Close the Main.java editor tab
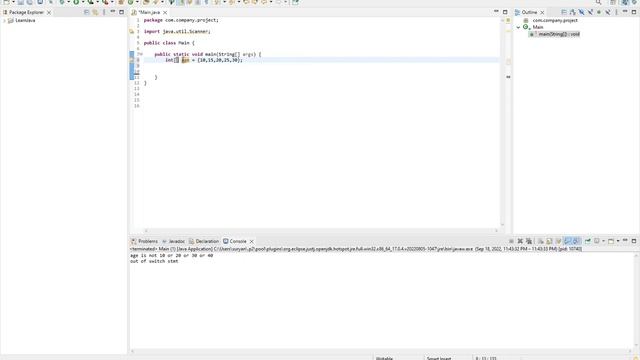The image size is (640, 360). click(165, 13)
